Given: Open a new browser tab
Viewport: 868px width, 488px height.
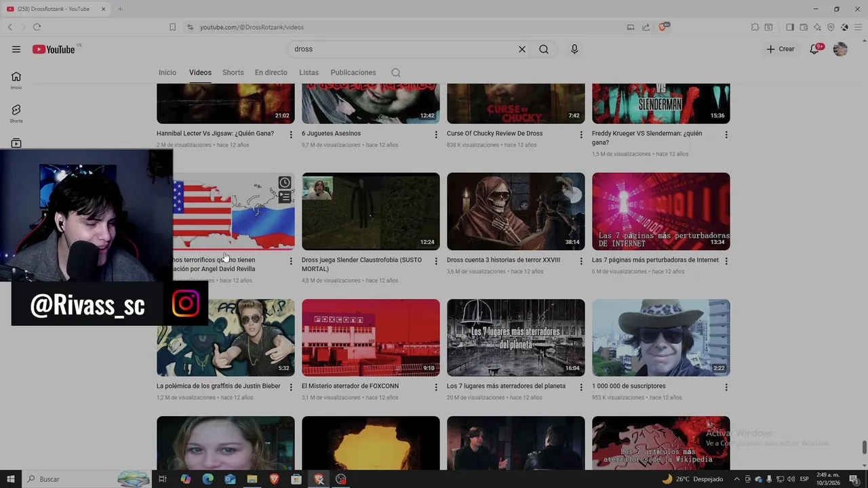Looking at the screenshot, I should click(120, 9).
